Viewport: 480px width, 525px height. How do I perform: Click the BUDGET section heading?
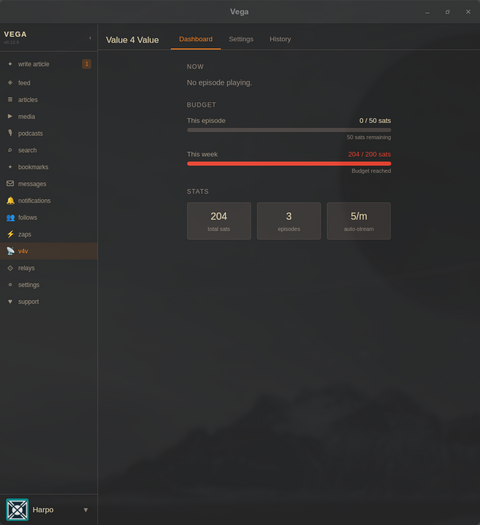click(201, 105)
